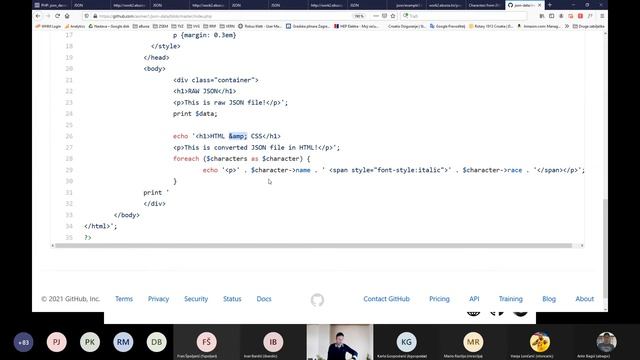
Task: Select participant avatar PK
Action: click(x=90, y=342)
